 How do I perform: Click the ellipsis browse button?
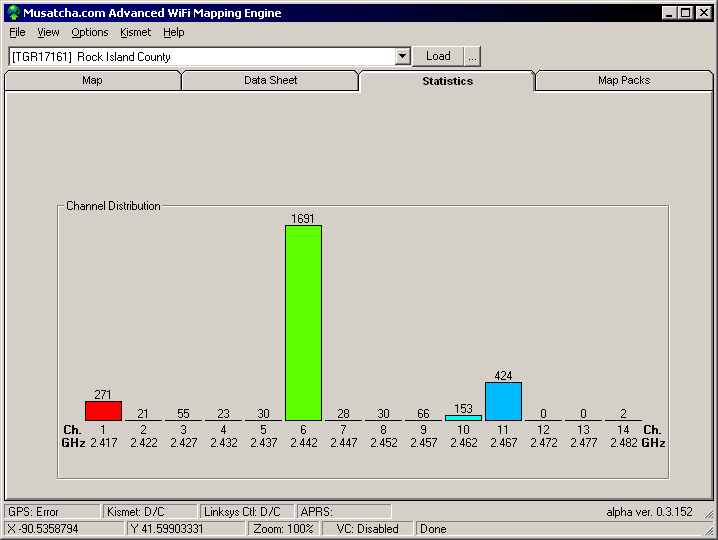point(473,57)
